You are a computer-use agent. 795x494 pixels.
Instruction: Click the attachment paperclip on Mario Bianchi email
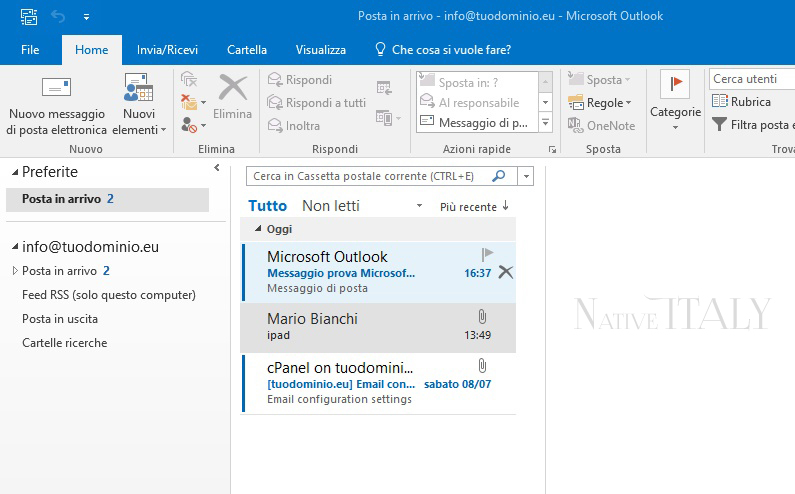pyautogui.click(x=482, y=317)
